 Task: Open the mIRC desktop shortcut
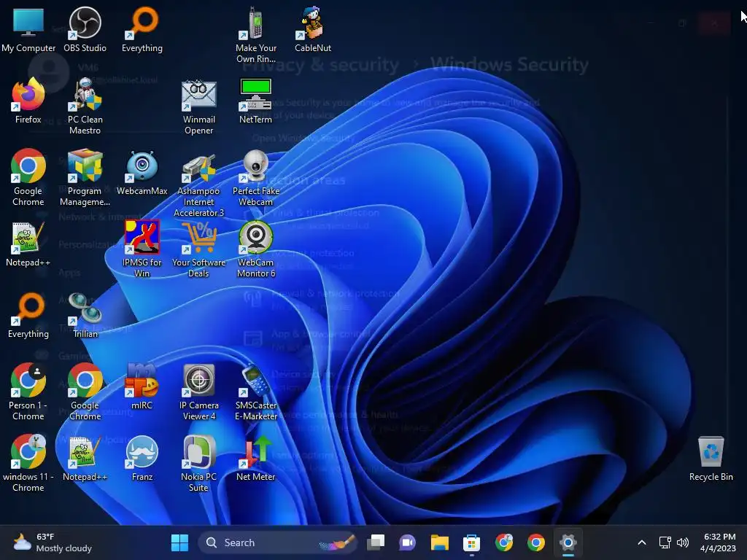pyautogui.click(x=142, y=386)
